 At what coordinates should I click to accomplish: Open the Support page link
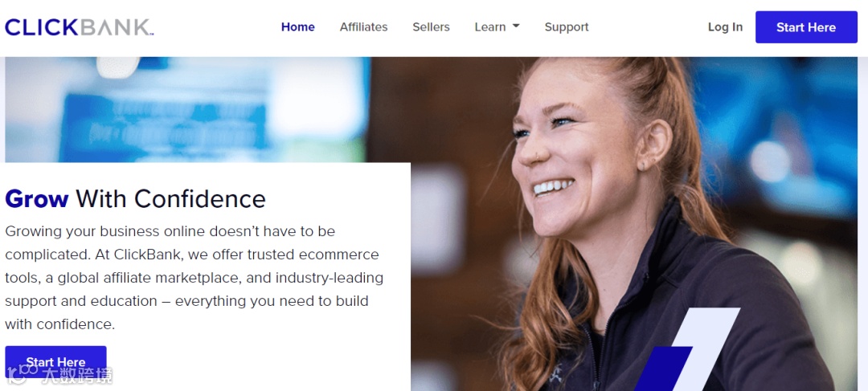pyautogui.click(x=567, y=27)
